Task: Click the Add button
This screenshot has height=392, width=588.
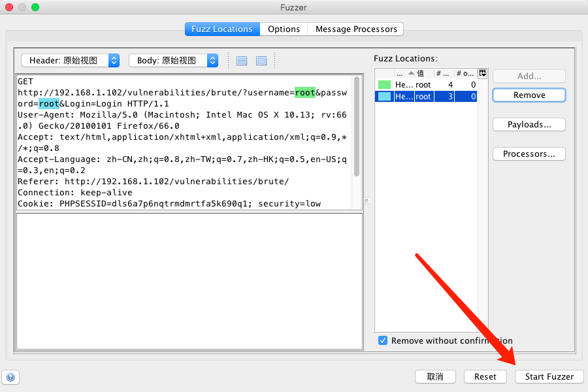Action: [529, 76]
